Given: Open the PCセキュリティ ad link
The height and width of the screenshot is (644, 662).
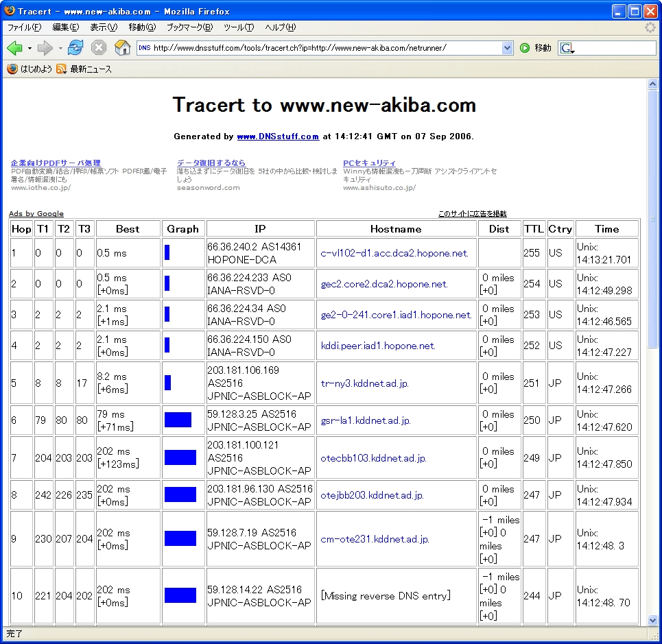Looking at the screenshot, I should click(x=370, y=163).
